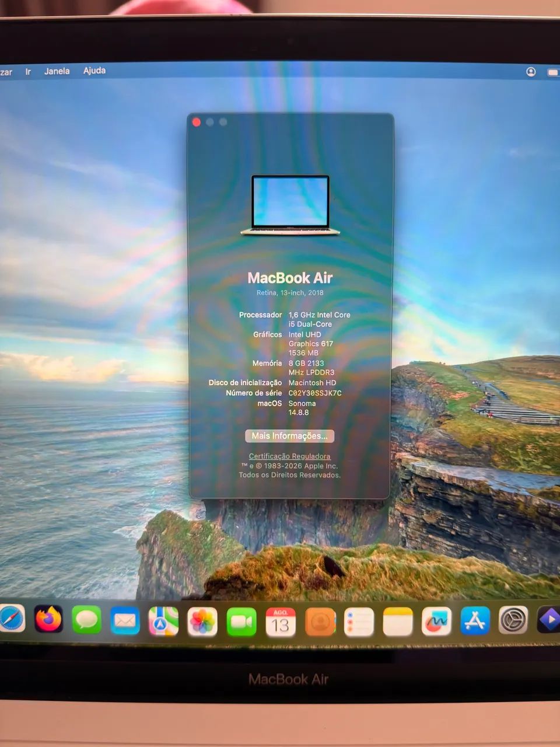Launch Freeform from the Dock

(436, 621)
